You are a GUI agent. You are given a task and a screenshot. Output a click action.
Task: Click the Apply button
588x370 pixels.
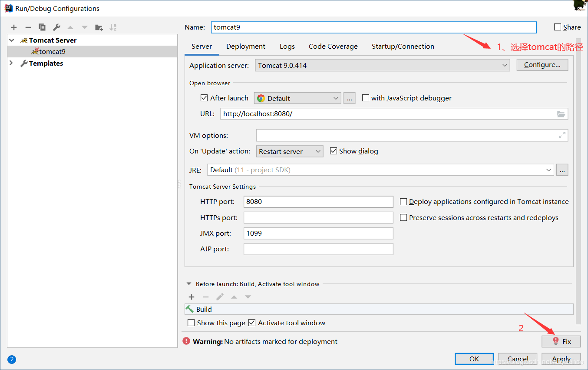point(561,359)
